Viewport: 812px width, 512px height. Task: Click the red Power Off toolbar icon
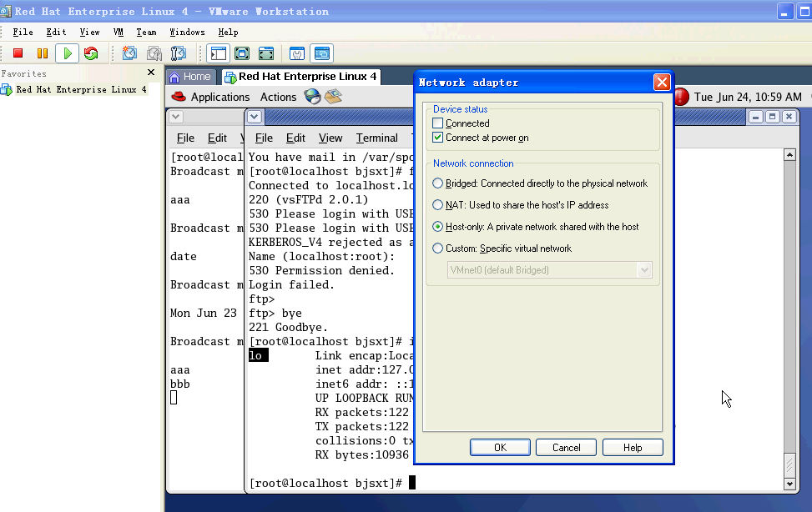tap(18, 53)
